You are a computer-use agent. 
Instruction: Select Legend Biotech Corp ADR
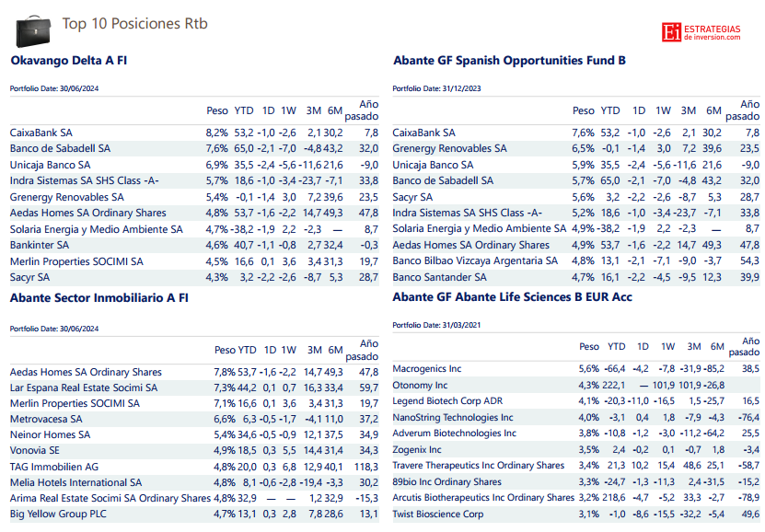(x=448, y=401)
